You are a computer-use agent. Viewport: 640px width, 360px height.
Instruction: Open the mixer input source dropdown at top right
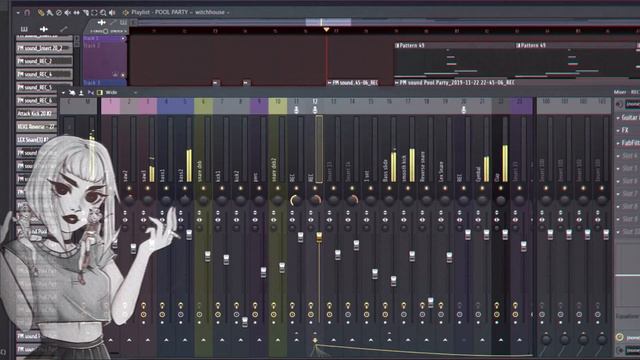point(633,104)
